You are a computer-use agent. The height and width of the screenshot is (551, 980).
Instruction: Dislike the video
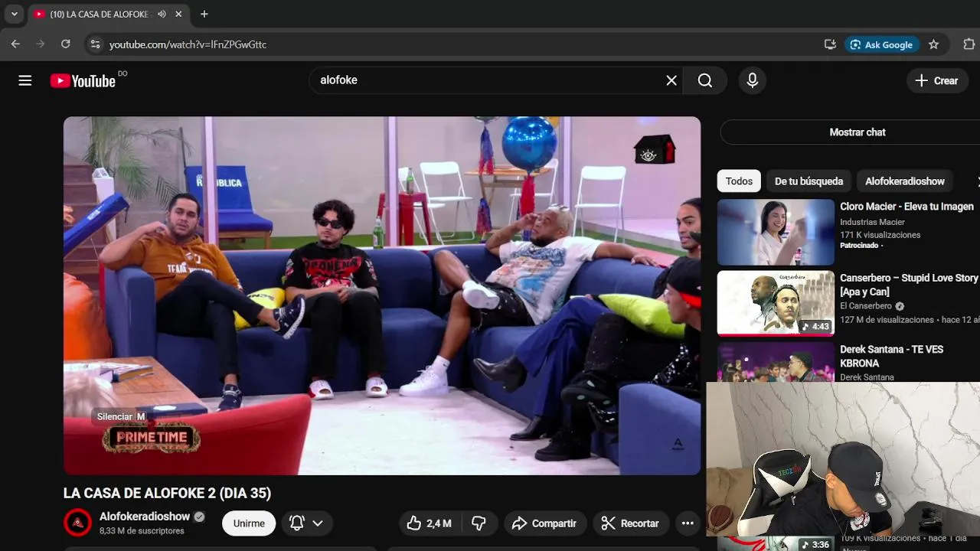(x=479, y=523)
